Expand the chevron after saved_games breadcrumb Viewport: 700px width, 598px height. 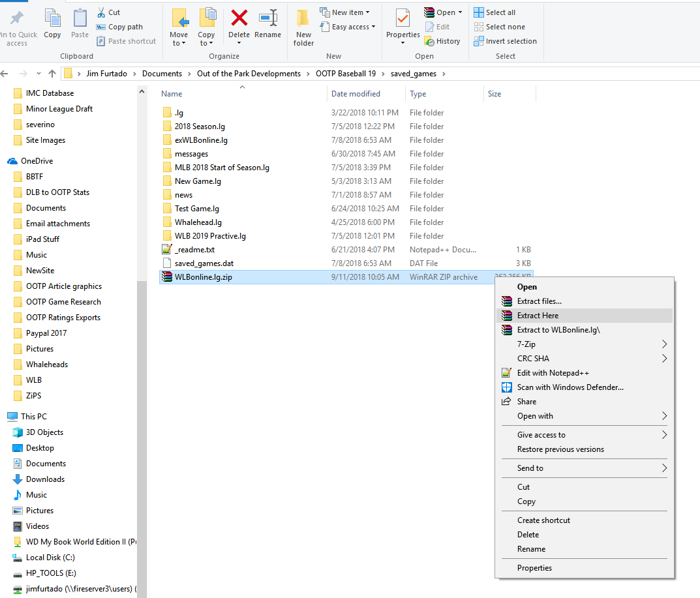click(x=444, y=74)
